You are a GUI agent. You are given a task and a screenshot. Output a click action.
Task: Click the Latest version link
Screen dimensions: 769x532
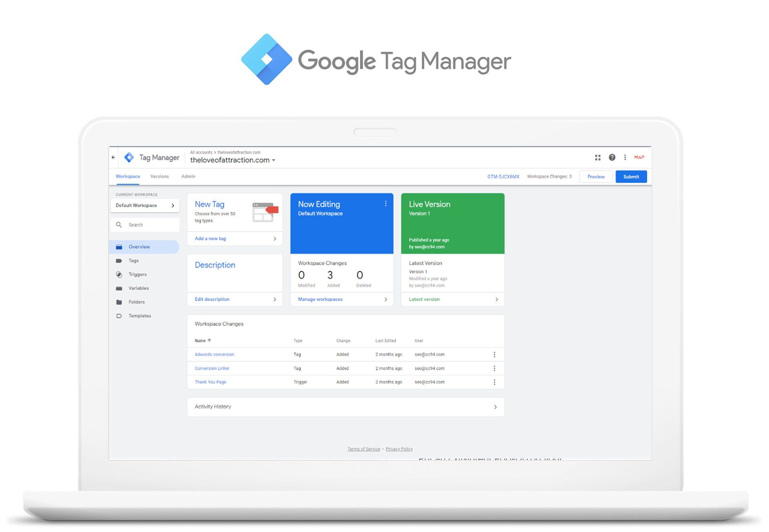pyautogui.click(x=424, y=299)
